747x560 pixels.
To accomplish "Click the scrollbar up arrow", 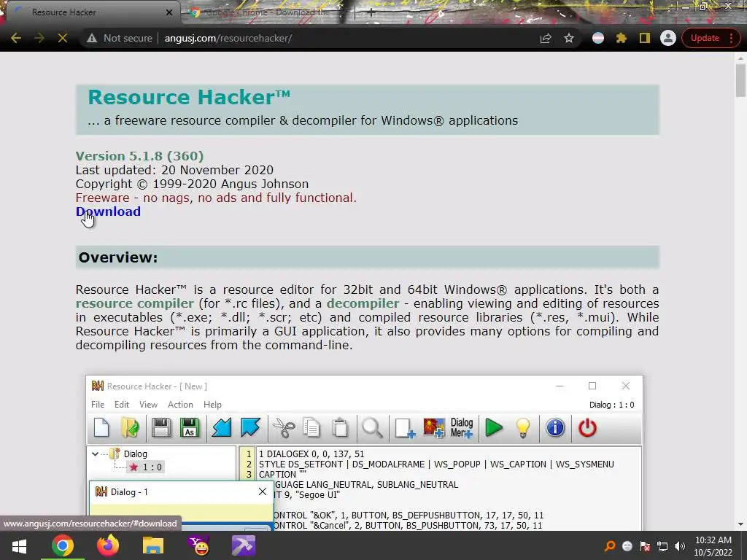I will click(x=740, y=58).
